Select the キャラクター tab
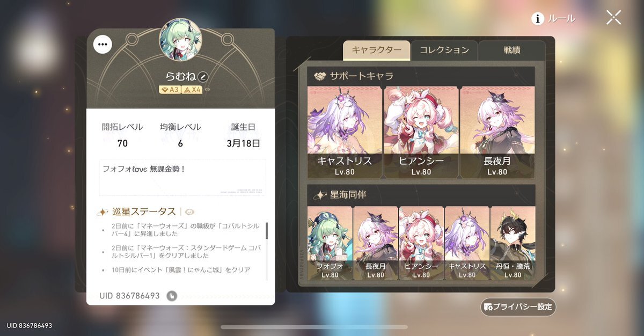The image size is (644, 336). click(377, 50)
